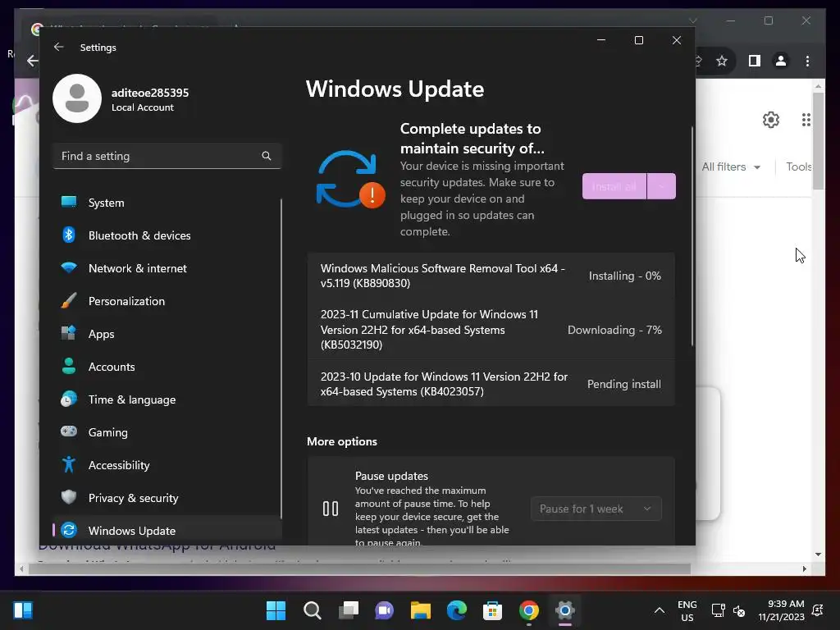
Task: Open Chrome three-dot menu
Action: [807, 61]
